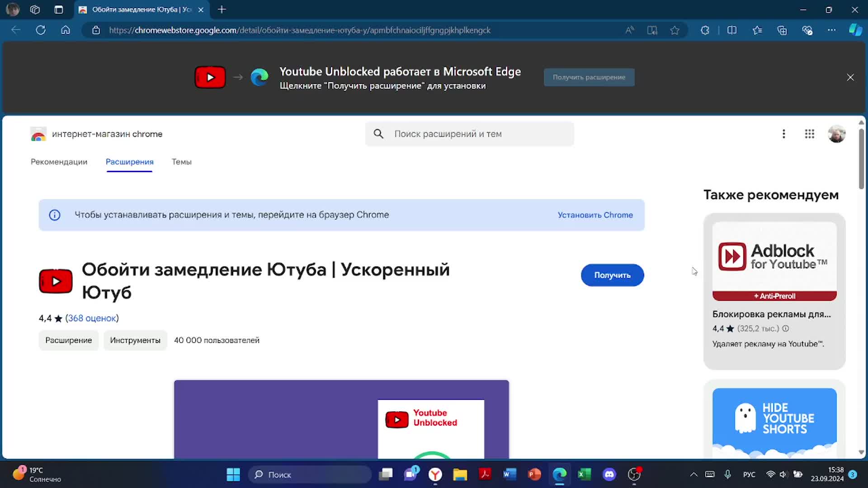Open PowerPoint from the taskbar

(x=534, y=474)
